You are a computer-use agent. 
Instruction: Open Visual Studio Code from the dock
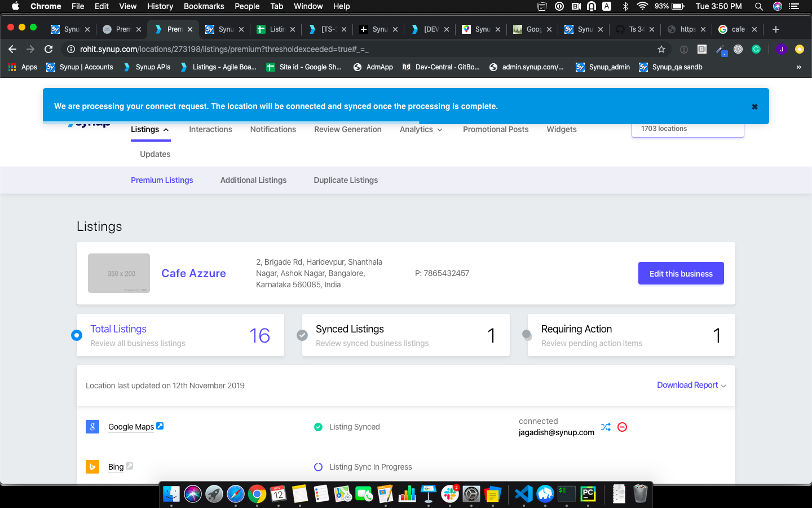pos(523,494)
